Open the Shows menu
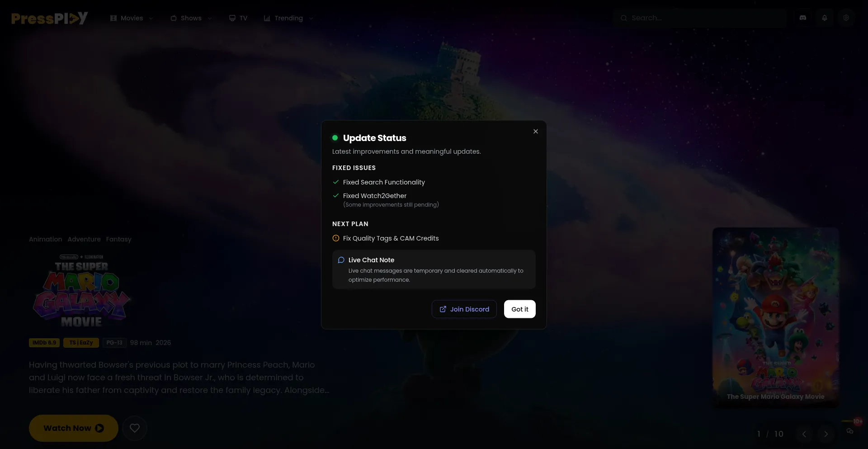Viewport: 868px width, 449px height. coord(191,18)
